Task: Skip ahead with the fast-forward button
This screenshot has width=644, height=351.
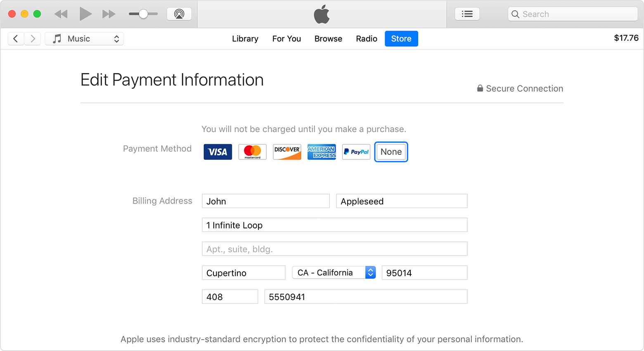Action: (x=109, y=14)
